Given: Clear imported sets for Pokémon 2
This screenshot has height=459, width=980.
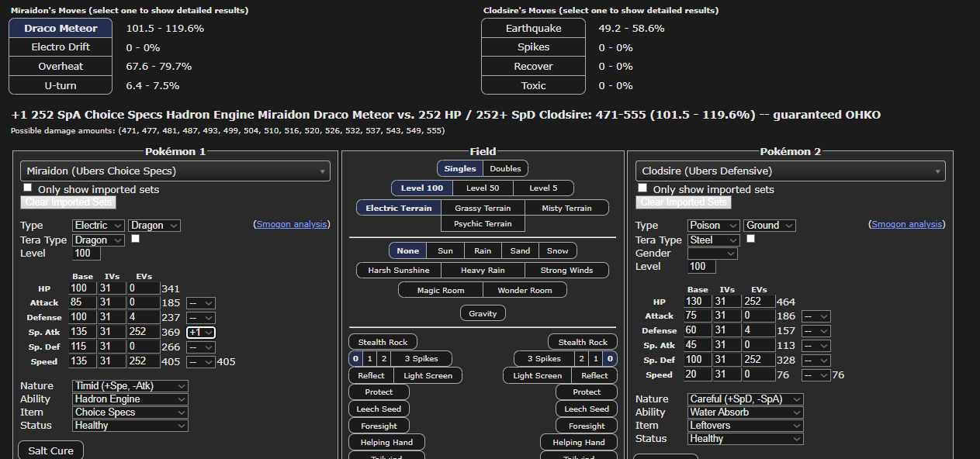Looking at the screenshot, I should (x=683, y=202).
